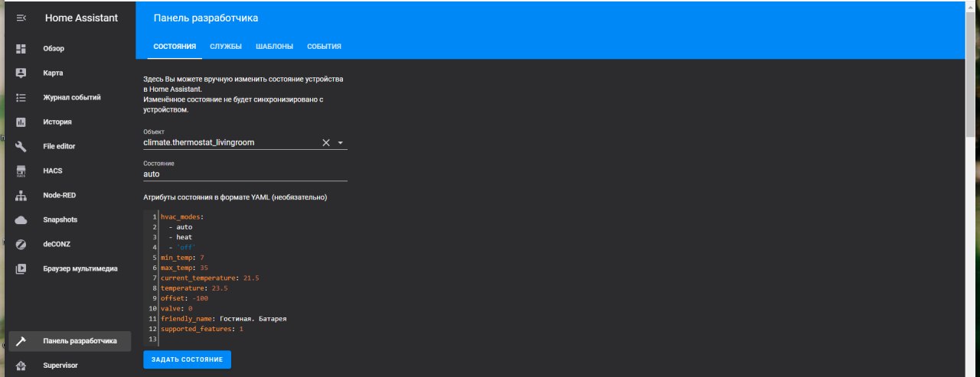The height and width of the screenshot is (377, 980).
Task: Click the Задать состояние button
Action: [x=187, y=359]
